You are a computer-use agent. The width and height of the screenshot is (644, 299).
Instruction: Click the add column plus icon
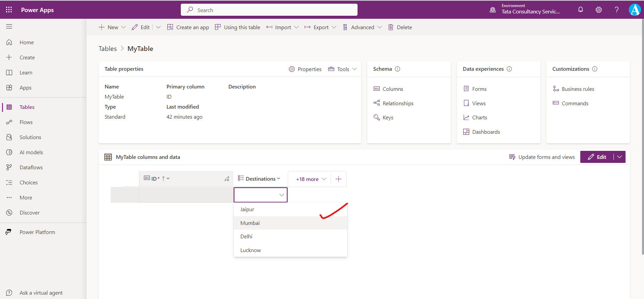(338, 179)
